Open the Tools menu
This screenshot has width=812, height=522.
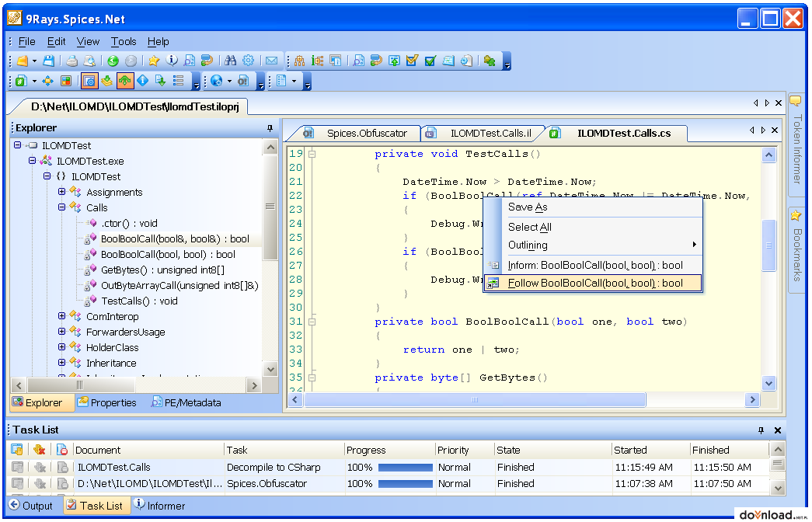[x=124, y=41]
